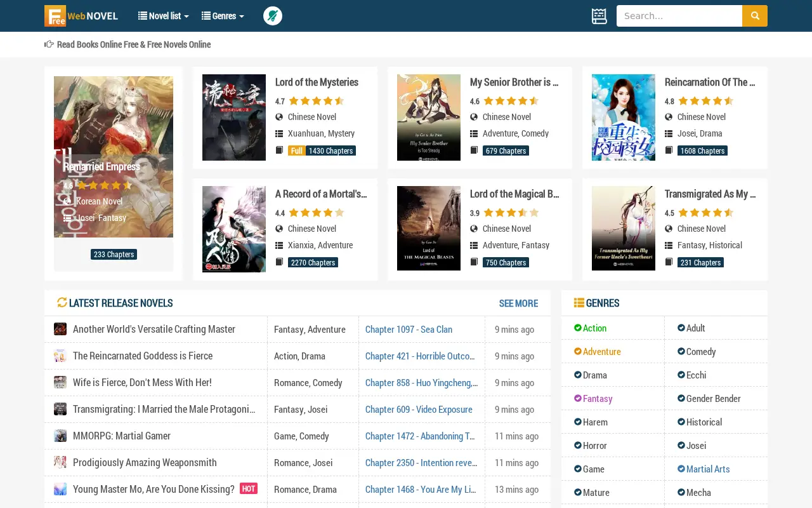Open the FreeWebNovel logo home link
The image size is (812, 508).
pyautogui.click(x=81, y=16)
